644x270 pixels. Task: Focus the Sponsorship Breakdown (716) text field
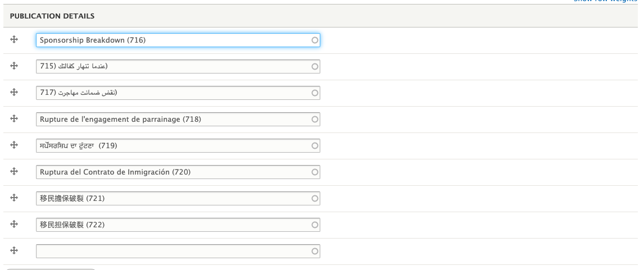(178, 40)
